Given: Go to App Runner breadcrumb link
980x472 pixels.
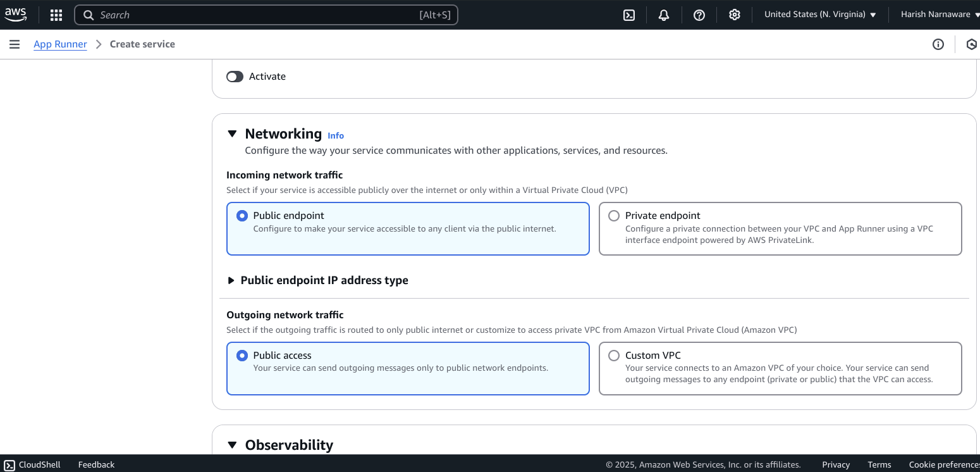Looking at the screenshot, I should click(60, 44).
